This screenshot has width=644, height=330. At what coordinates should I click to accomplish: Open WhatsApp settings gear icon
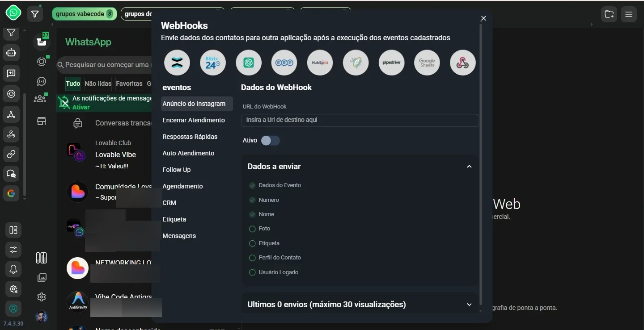42,297
